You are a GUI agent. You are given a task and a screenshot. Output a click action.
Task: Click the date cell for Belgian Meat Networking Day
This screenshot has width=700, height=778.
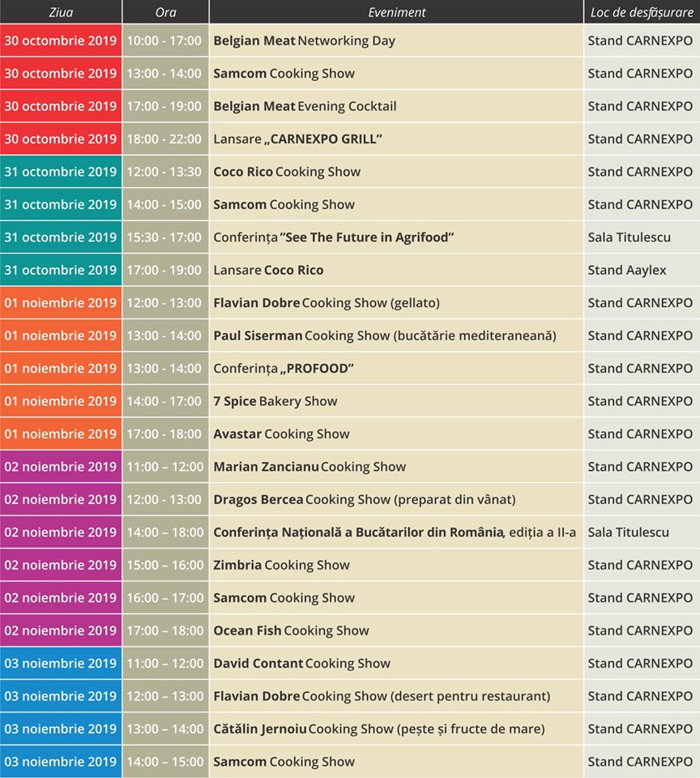61,41
